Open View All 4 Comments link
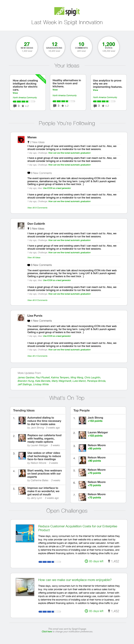This screenshot has height=644, width=134. 37,356
